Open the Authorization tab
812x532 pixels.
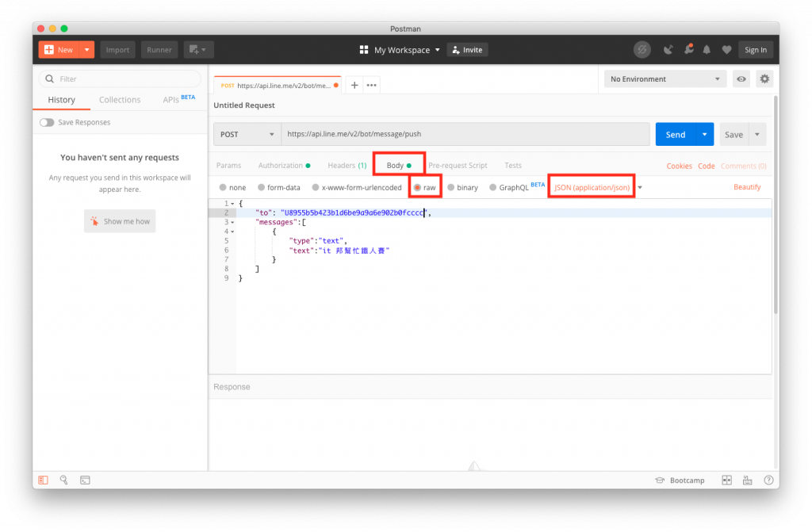284,165
